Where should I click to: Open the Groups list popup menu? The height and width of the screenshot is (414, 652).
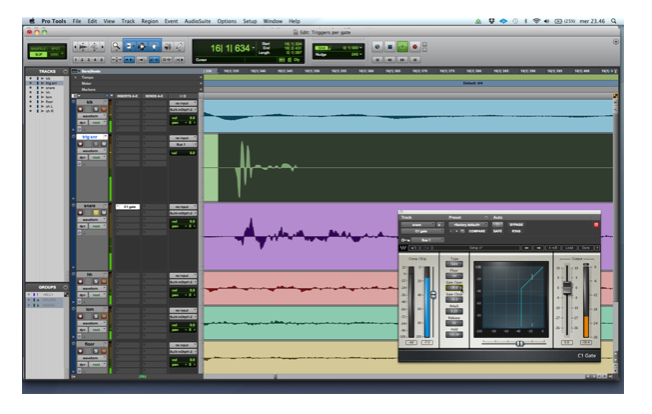pyautogui.click(x=65, y=287)
